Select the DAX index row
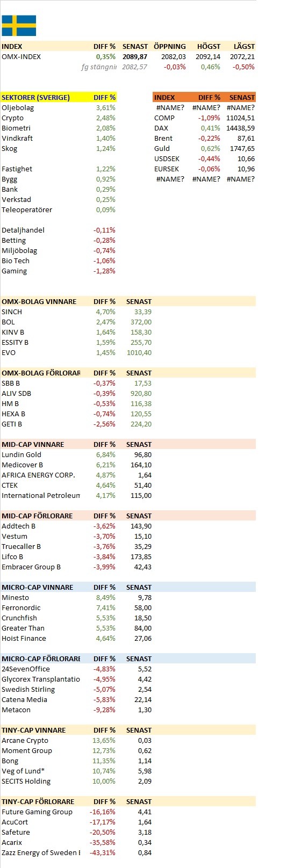 point(204,128)
